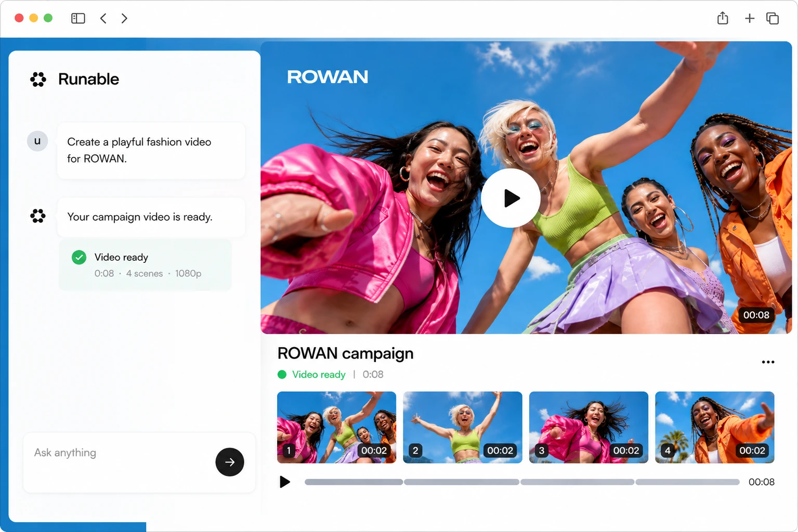The height and width of the screenshot is (532, 798).
Task: Add a new tab with plus icon
Action: tap(750, 19)
